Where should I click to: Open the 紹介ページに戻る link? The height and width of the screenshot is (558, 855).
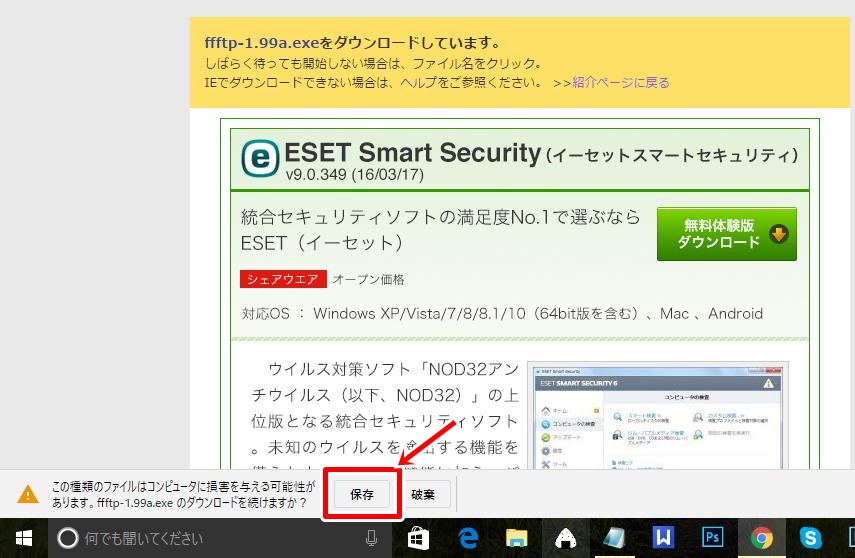621,82
